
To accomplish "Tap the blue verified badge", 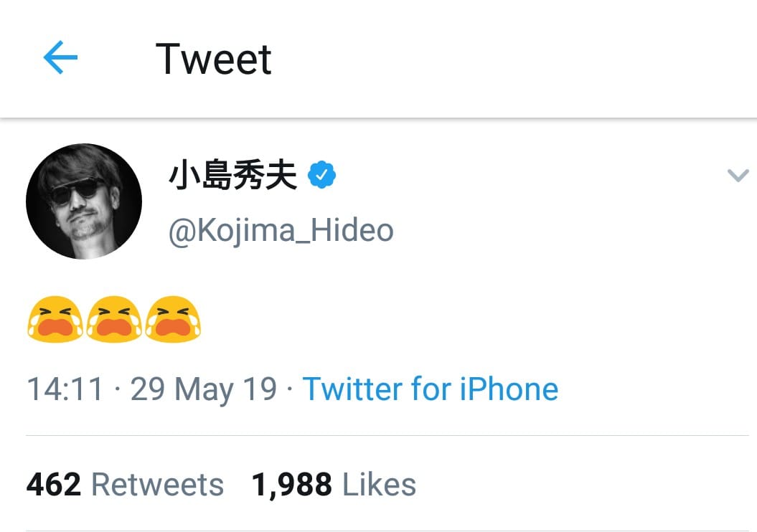I will pyautogui.click(x=322, y=176).
